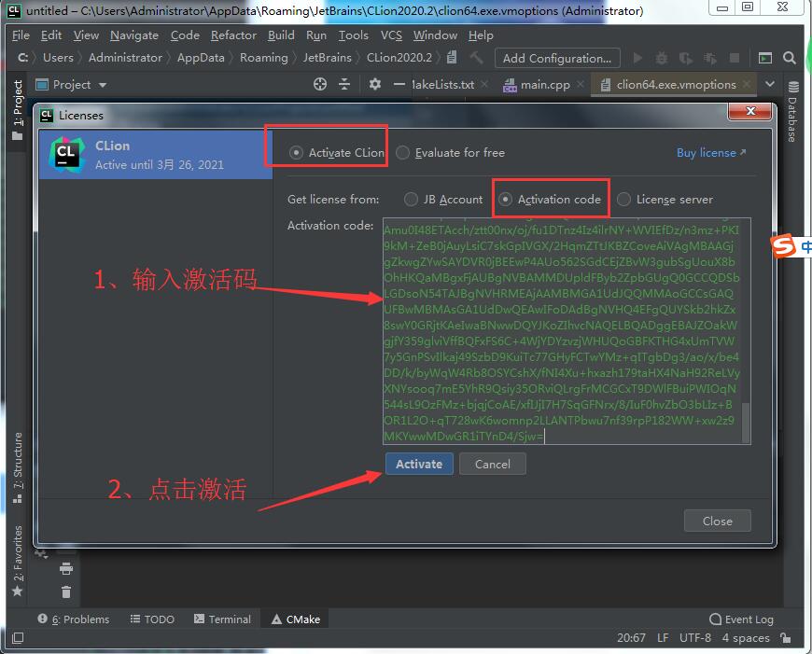Click the Run play icon in toolbar

[x=638, y=58]
